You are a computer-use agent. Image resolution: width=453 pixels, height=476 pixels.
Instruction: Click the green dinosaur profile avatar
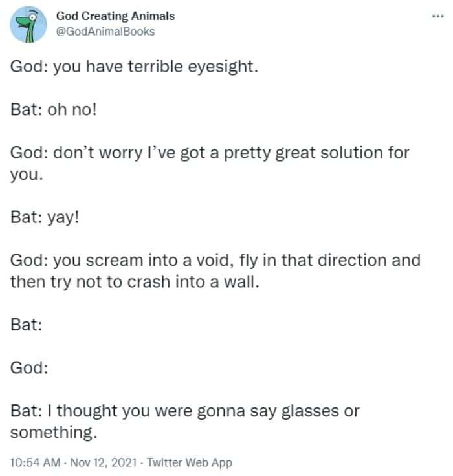[28, 25]
